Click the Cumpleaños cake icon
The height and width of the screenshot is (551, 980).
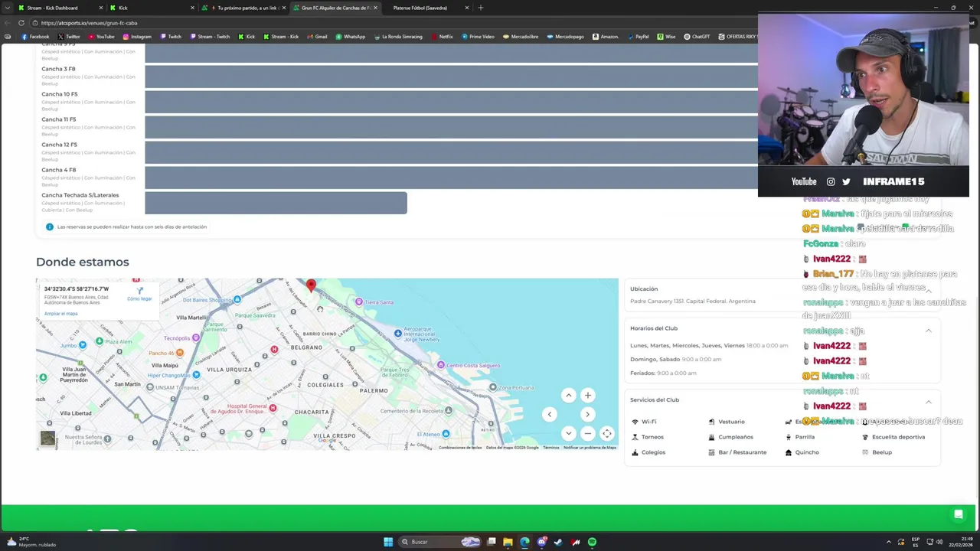tap(711, 437)
